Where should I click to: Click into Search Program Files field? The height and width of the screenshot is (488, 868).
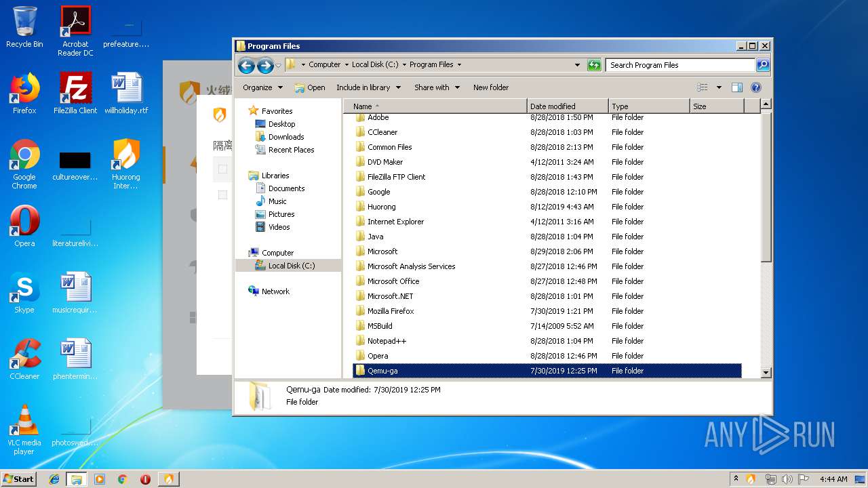pos(680,65)
